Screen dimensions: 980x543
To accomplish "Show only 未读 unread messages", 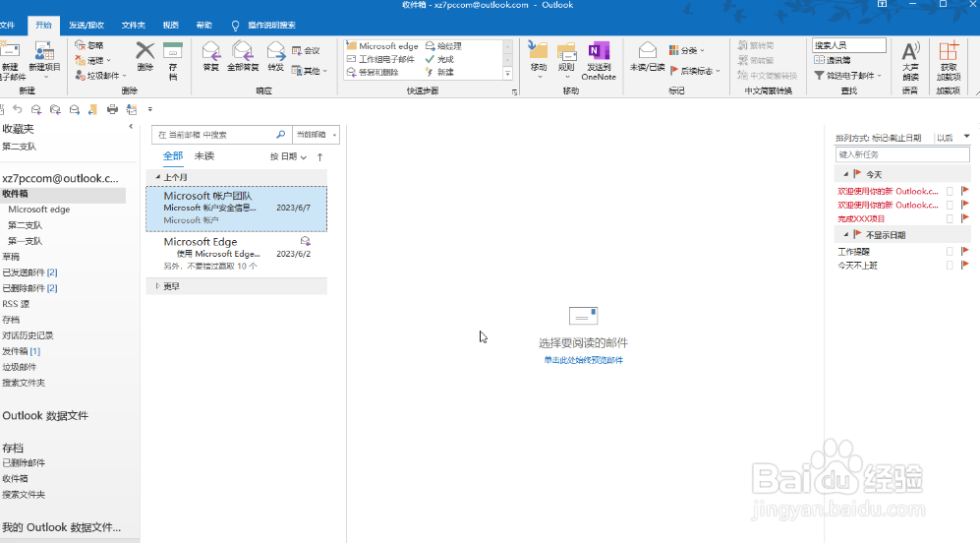I will [x=204, y=155].
